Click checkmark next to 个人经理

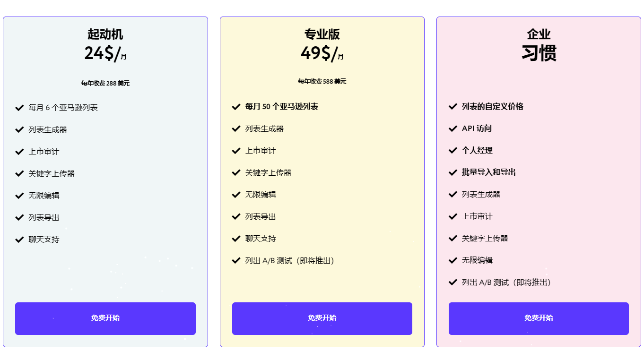(453, 150)
